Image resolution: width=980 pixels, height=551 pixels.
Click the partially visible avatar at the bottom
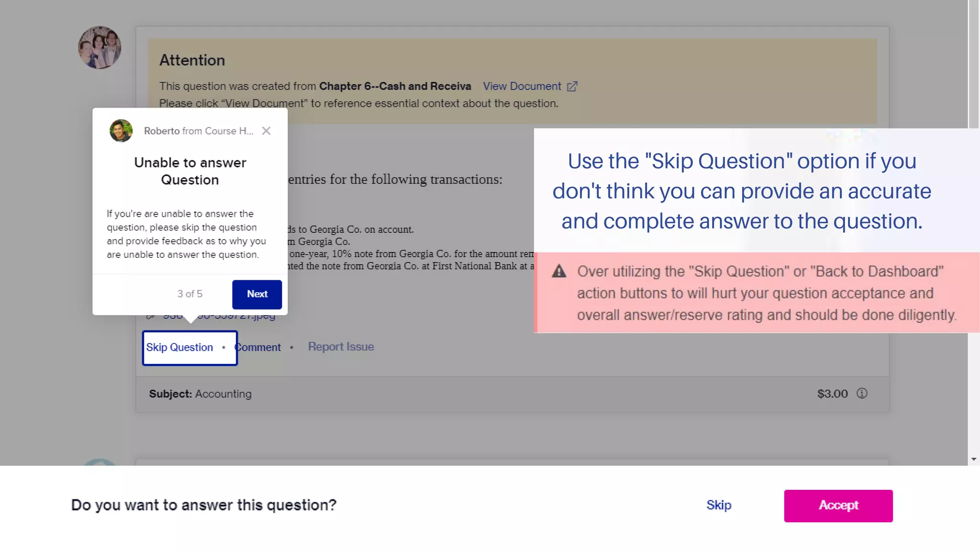pyautogui.click(x=100, y=463)
